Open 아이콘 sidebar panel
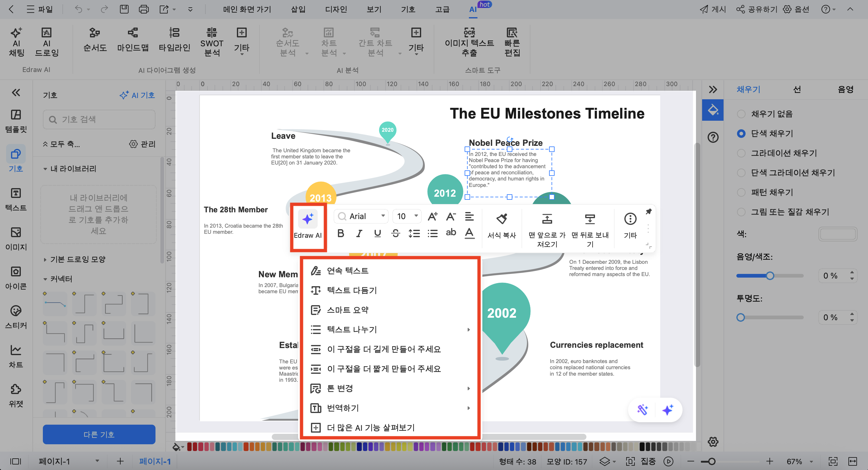Viewport: 868px width, 470px height. point(16,277)
